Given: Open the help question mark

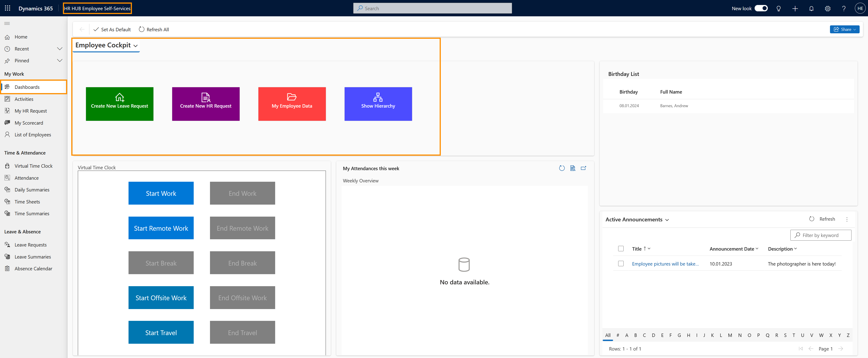Looking at the screenshot, I should (x=844, y=8).
